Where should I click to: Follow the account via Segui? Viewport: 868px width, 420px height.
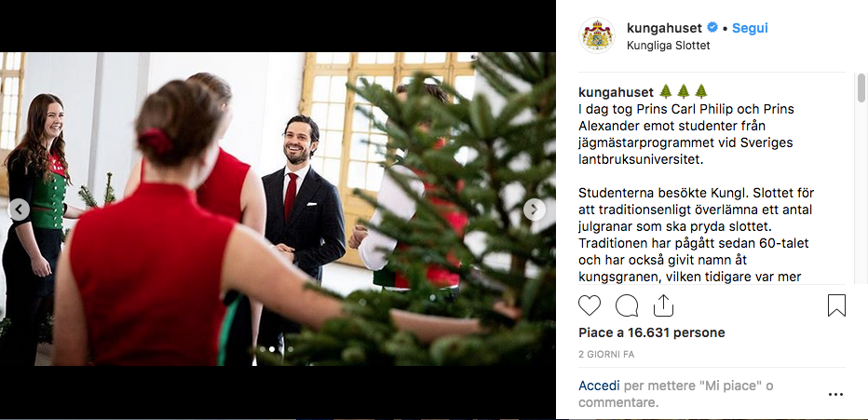(x=750, y=28)
